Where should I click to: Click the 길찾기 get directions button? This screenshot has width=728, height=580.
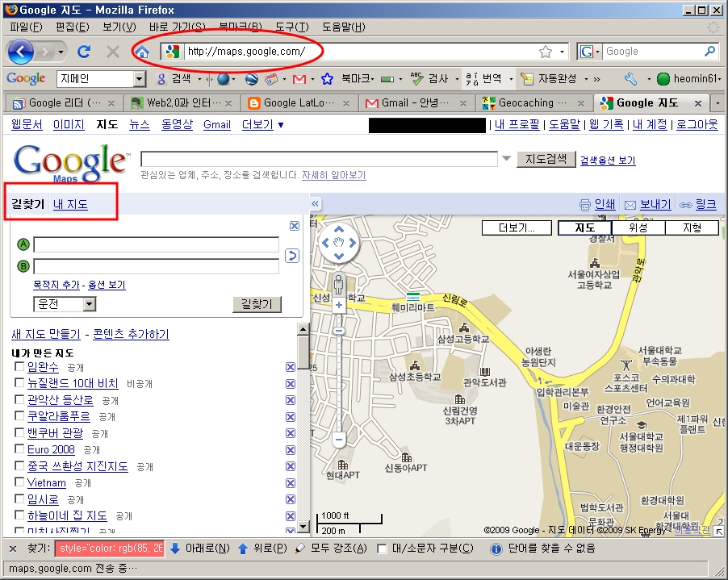[257, 304]
